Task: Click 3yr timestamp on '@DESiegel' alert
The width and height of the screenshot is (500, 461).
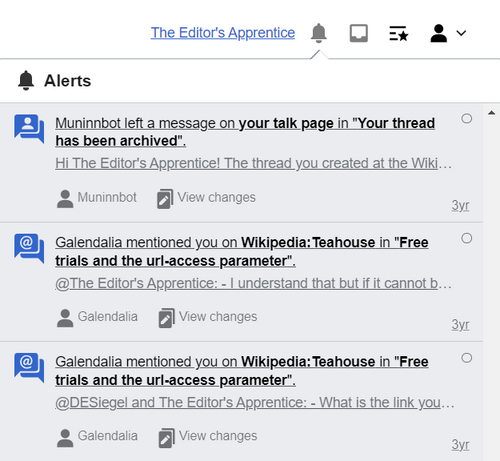Action: [x=460, y=444]
